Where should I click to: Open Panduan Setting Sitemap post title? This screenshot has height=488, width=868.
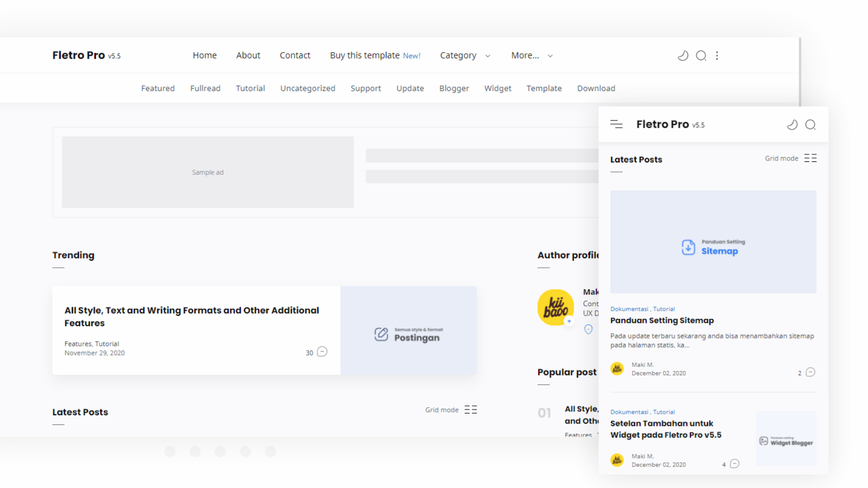point(662,320)
